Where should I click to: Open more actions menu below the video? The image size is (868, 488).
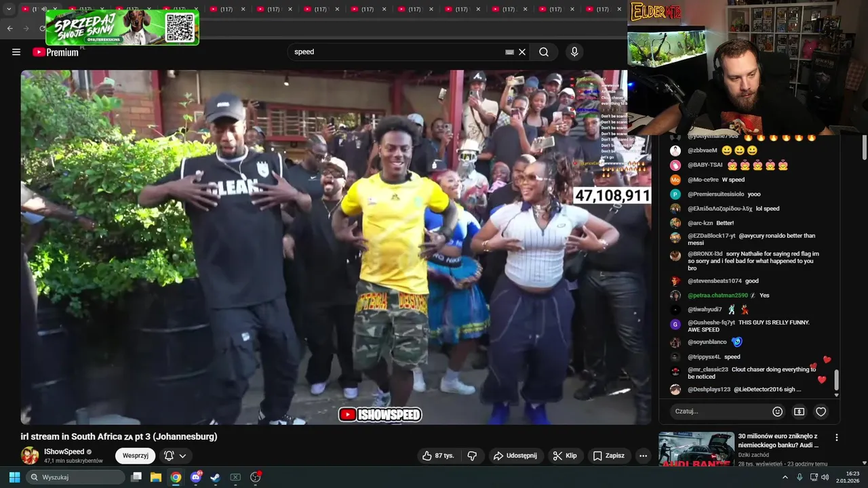[x=643, y=455]
